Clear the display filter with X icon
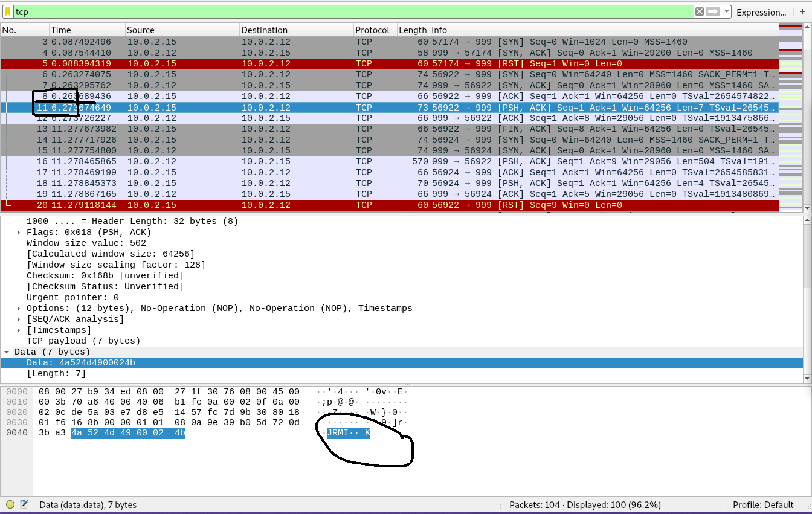The width and height of the screenshot is (812, 514). [x=699, y=11]
